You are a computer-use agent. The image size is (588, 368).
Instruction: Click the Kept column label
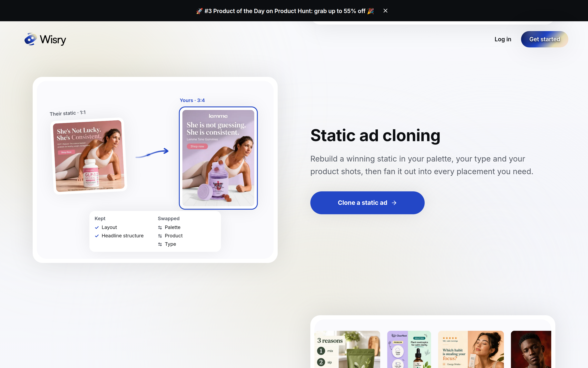[x=100, y=219]
